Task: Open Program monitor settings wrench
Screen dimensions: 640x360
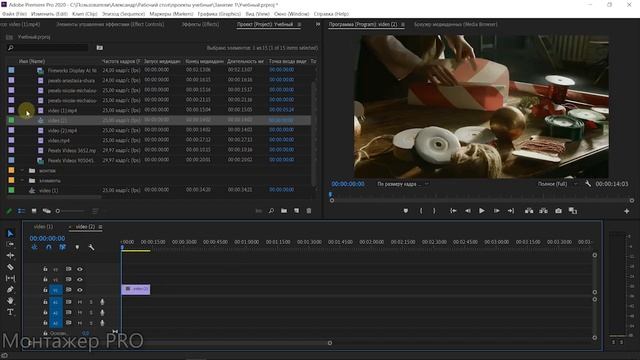Action: 588,184
